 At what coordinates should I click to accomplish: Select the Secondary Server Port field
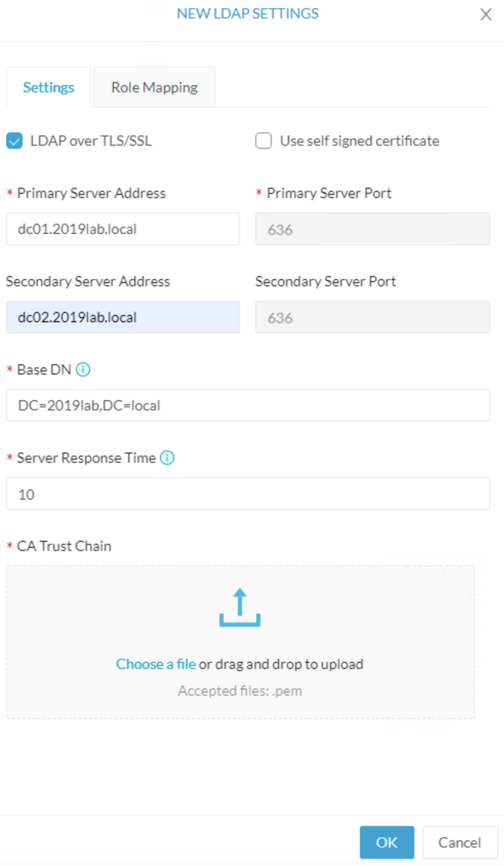pos(372,317)
